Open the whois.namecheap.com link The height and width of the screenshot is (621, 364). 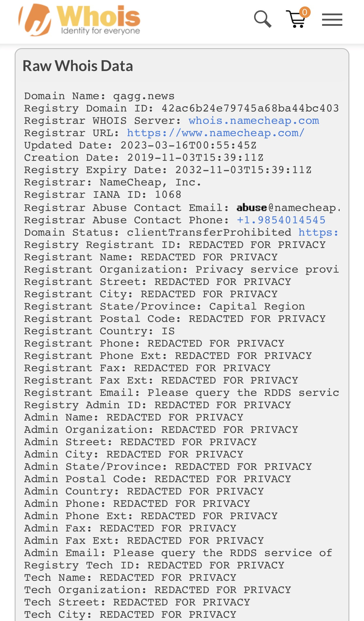pos(254,121)
